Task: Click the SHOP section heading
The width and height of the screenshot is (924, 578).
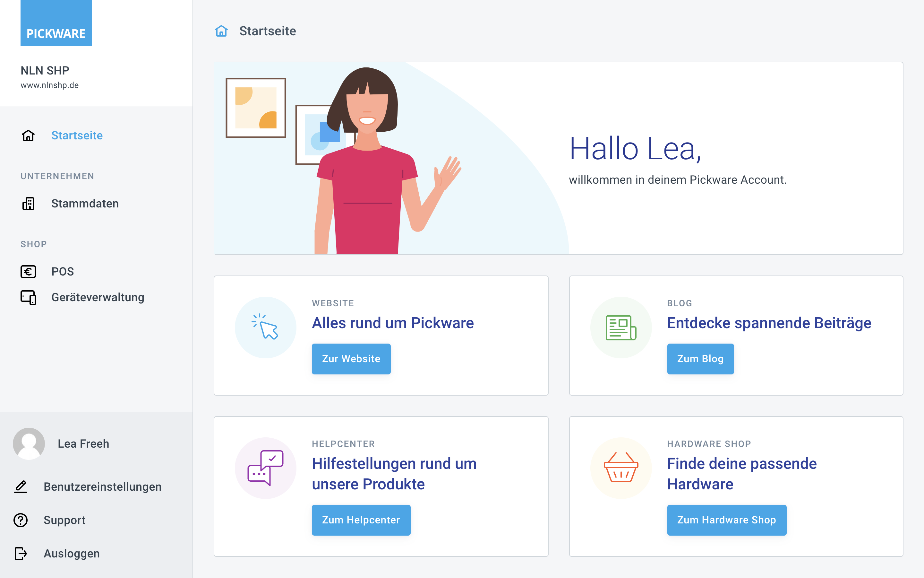Action: point(34,244)
